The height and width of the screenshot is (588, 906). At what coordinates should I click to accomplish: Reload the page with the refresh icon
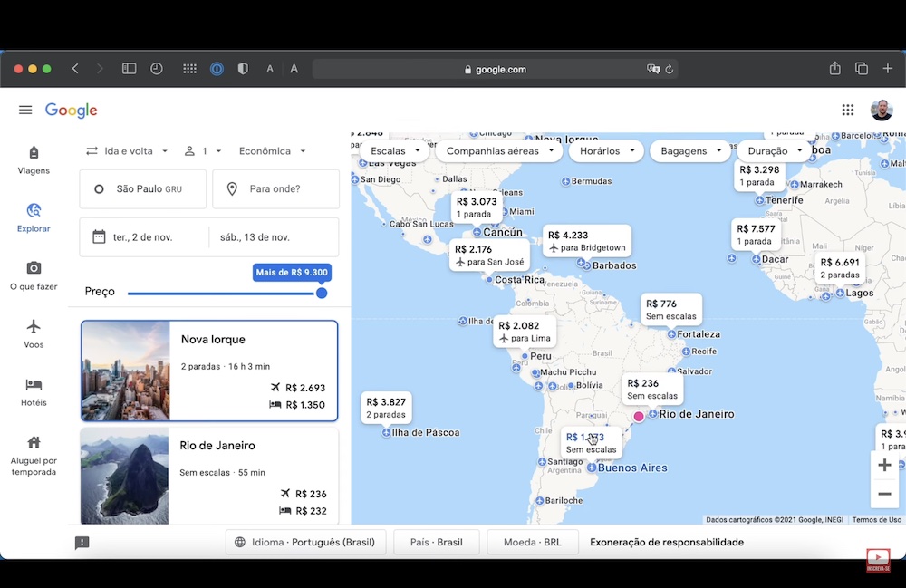670,70
